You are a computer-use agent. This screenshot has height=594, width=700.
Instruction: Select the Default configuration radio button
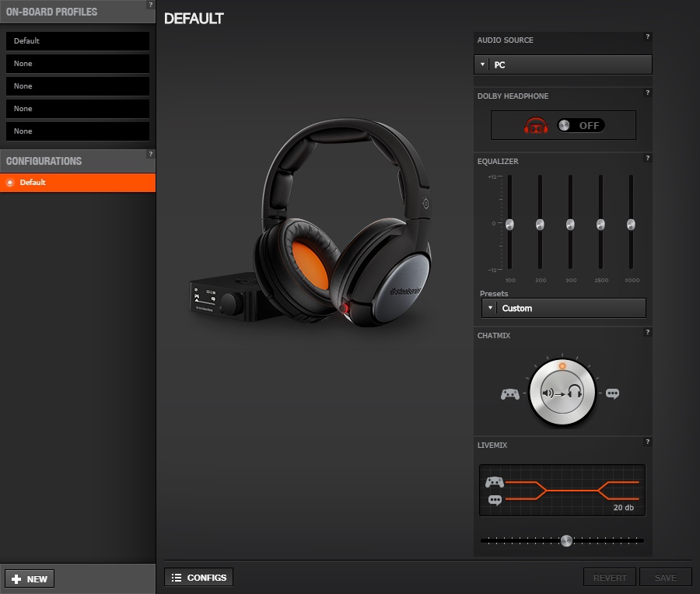[x=10, y=183]
